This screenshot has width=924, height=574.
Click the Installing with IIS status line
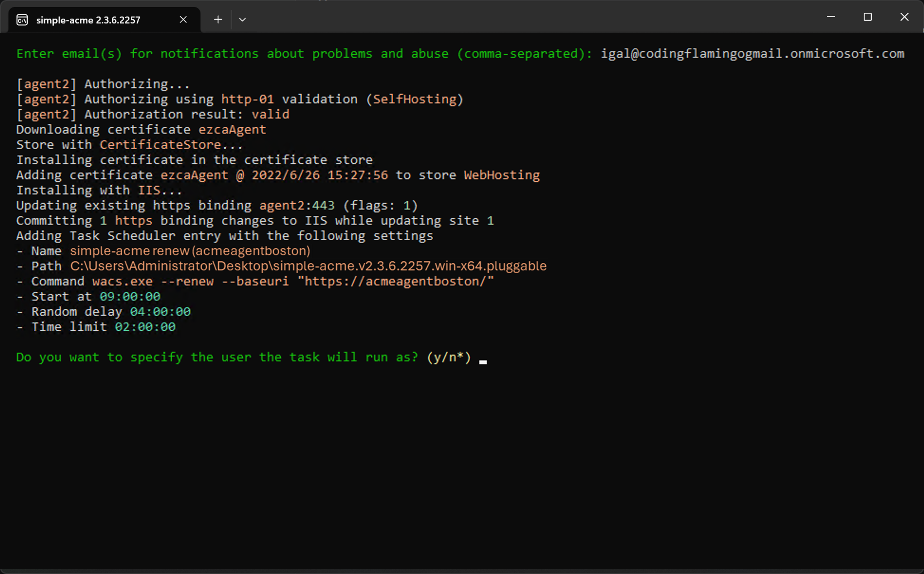click(99, 190)
